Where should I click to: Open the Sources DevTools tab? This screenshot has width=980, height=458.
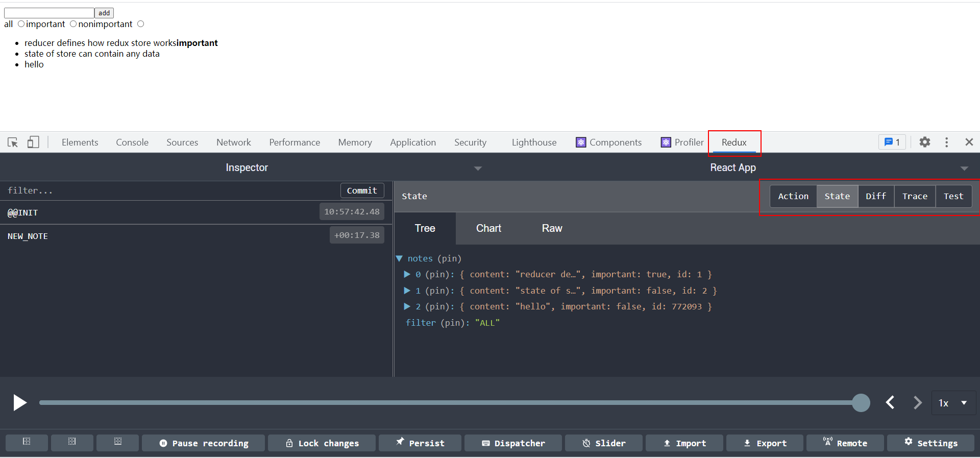click(182, 142)
